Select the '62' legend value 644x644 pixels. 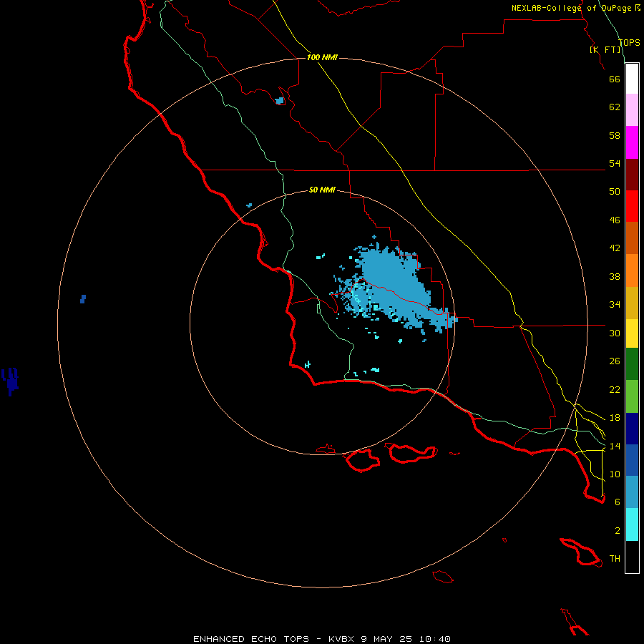[x=615, y=107]
